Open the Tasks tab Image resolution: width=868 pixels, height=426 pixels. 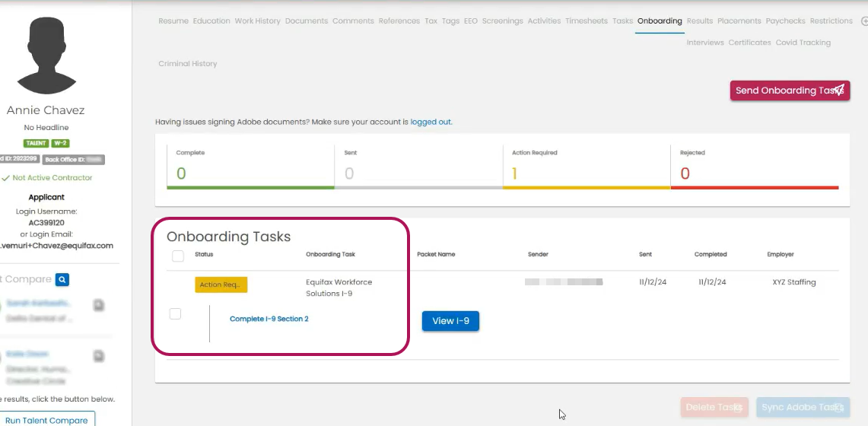[623, 21]
